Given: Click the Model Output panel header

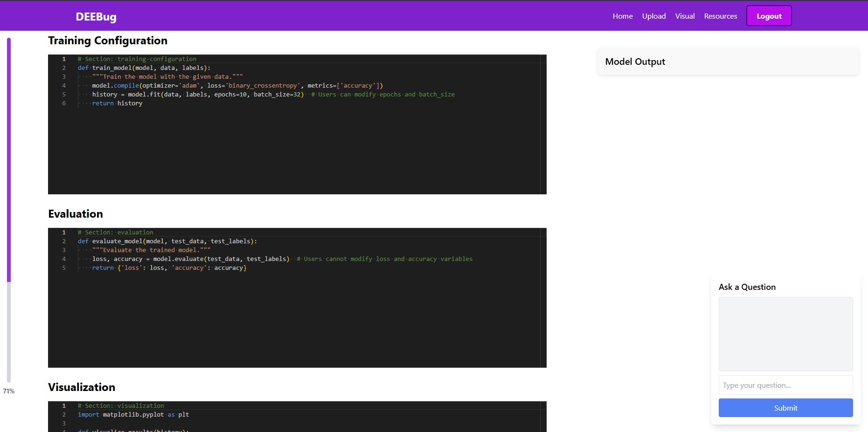Looking at the screenshot, I should point(635,61).
